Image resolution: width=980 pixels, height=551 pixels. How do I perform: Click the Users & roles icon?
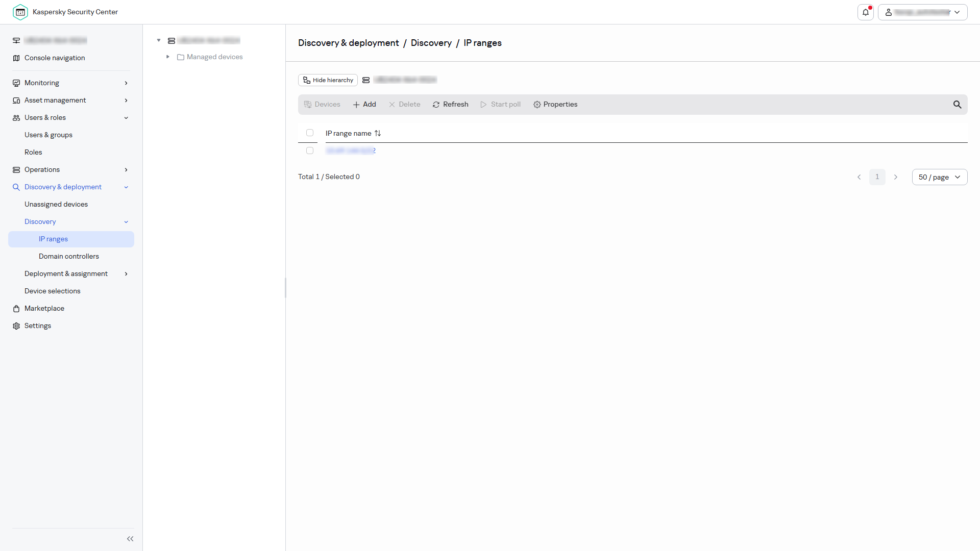click(16, 118)
